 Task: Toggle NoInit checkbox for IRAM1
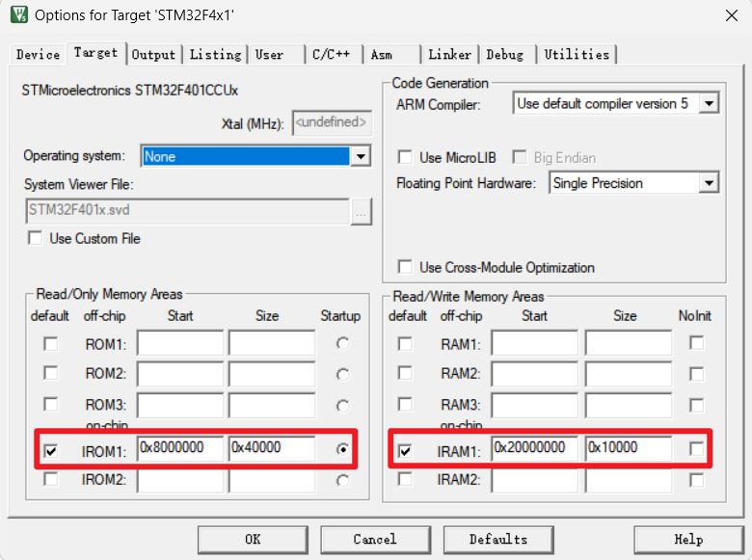[696, 449]
